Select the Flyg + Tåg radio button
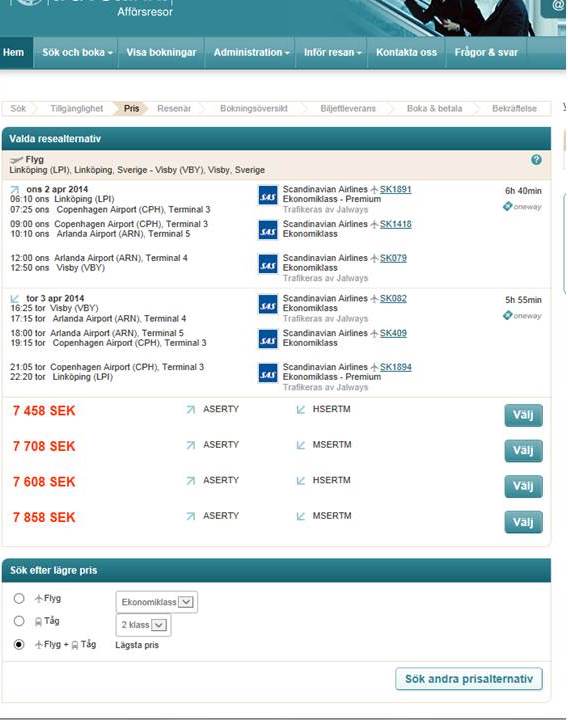Image resolution: width=568 pixels, height=720 pixels. coord(19,644)
